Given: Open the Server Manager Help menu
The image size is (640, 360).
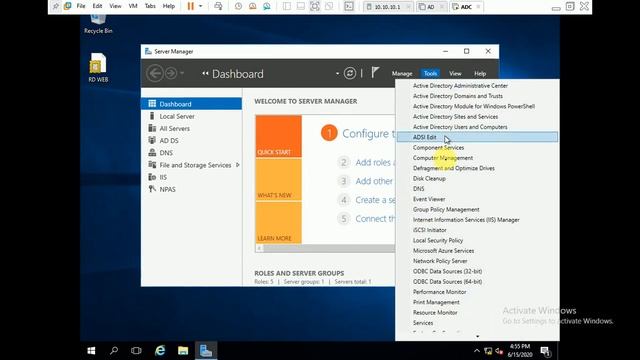Looking at the screenshot, I should click(480, 73).
